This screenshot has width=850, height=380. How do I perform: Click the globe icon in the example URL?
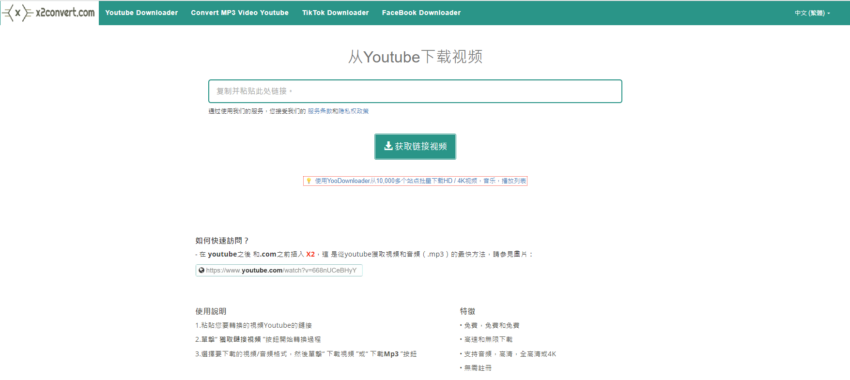(x=202, y=270)
